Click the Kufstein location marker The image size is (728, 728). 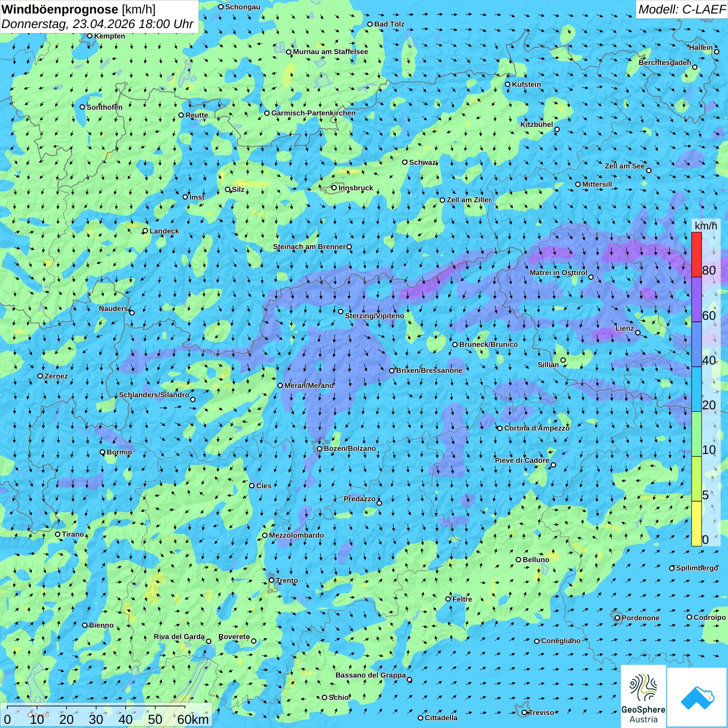click(508, 84)
